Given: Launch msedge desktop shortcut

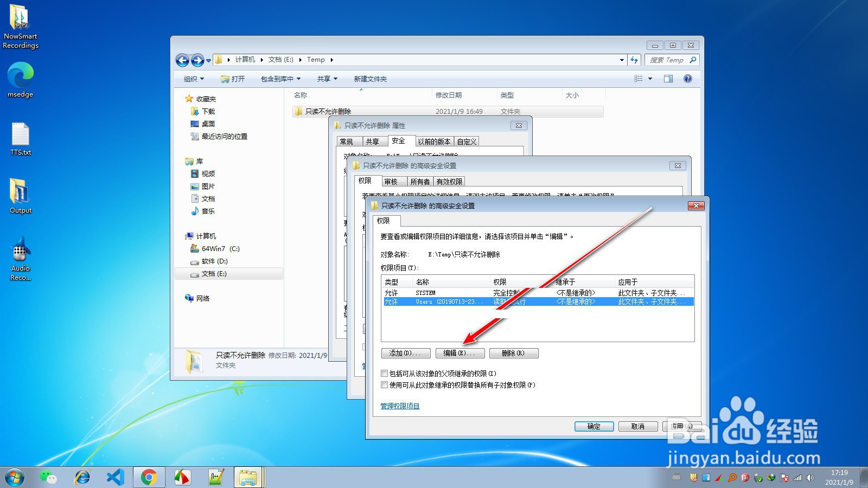Looking at the screenshot, I should coord(21,80).
